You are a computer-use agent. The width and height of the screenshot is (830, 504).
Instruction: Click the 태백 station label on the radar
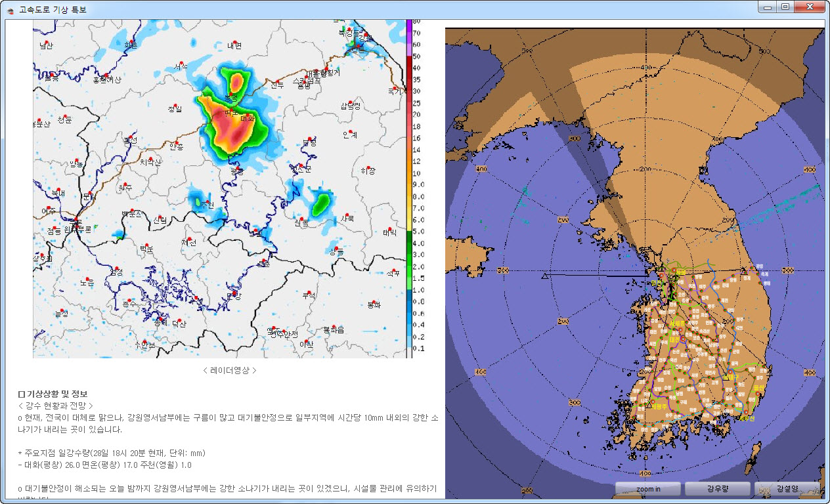point(389,233)
